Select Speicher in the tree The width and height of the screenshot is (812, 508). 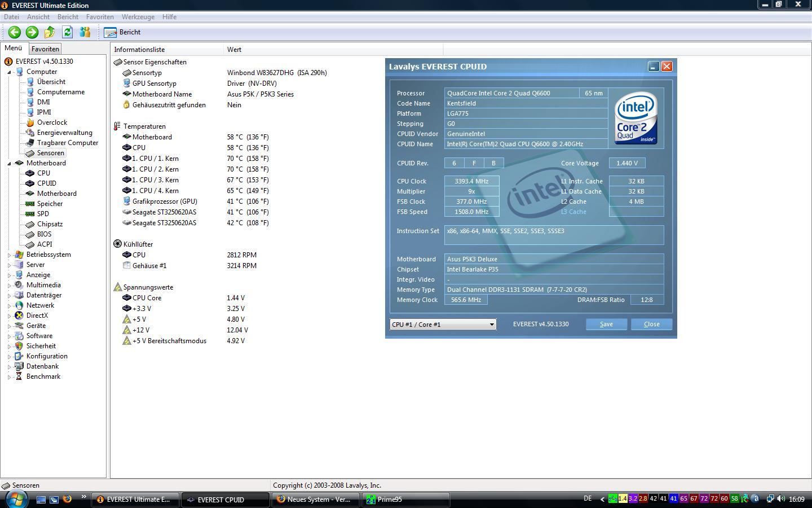point(50,204)
